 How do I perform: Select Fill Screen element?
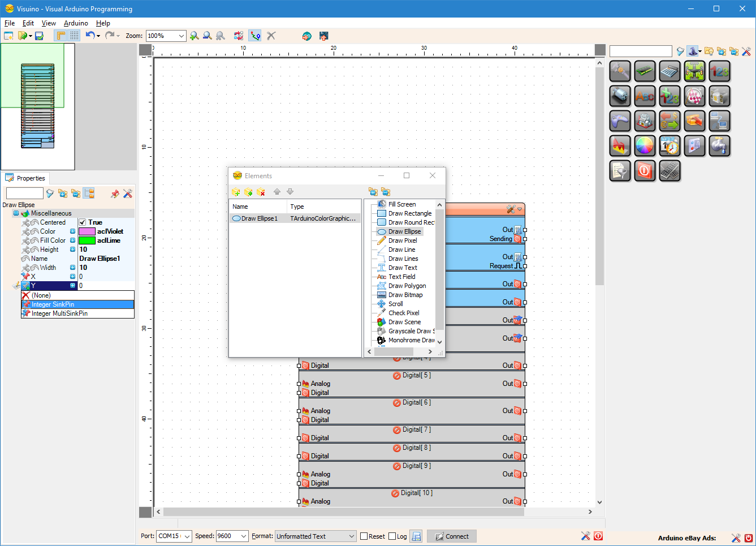click(401, 204)
